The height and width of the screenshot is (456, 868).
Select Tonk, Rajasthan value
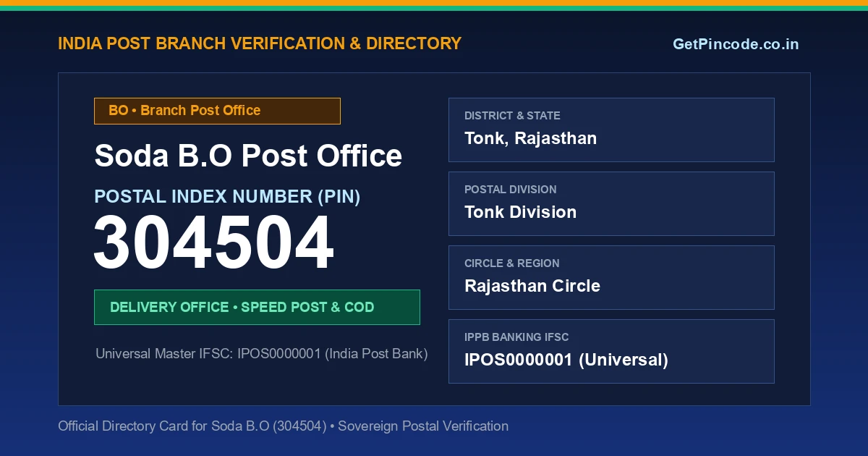click(x=530, y=138)
